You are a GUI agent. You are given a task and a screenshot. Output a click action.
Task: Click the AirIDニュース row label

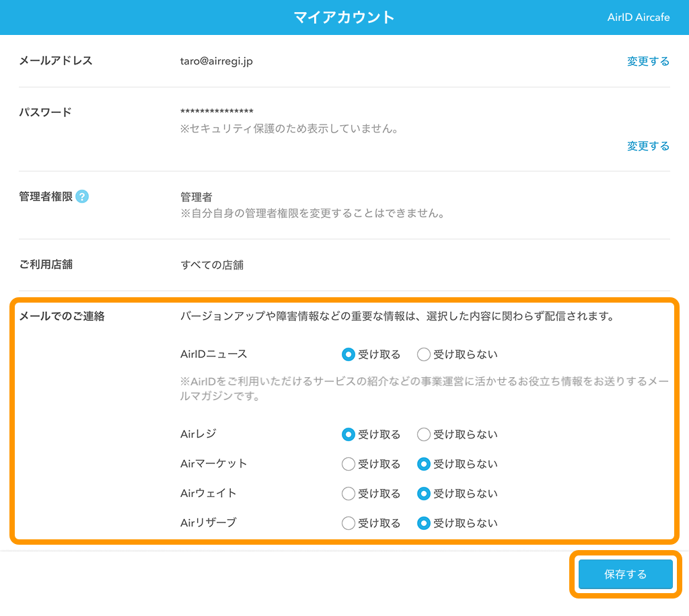click(213, 354)
